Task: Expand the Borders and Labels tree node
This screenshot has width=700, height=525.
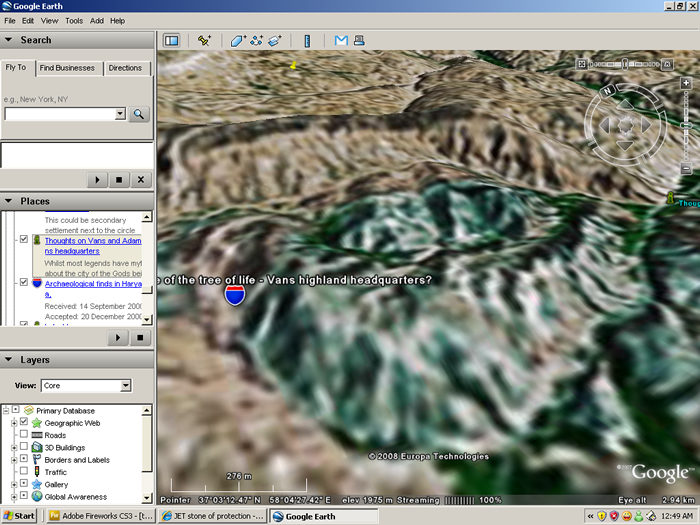Action: click(x=14, y=460)
